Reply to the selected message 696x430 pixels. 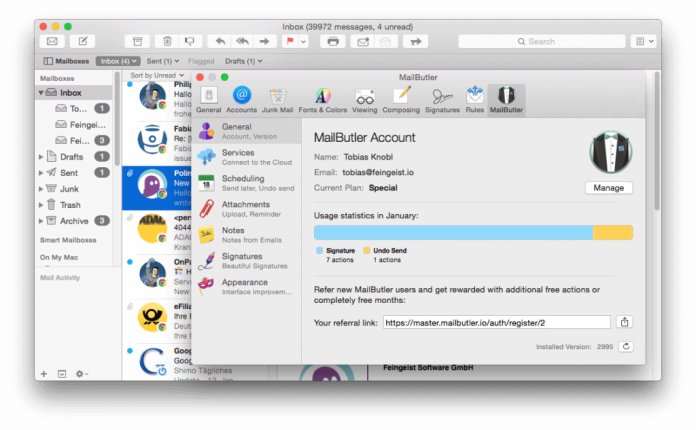coord(220,41)
